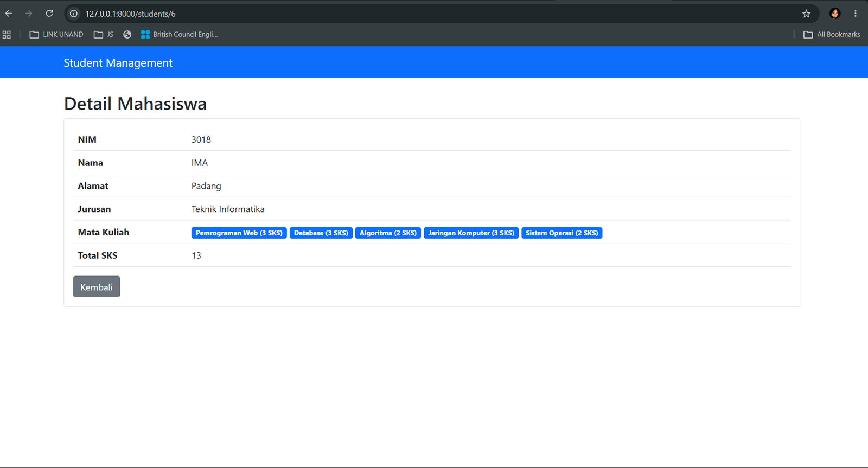Image resolution: width=868 pixels, height=468 pixels.
Task: Open the Chrome profile avatar
Action: tap(835, 14)
